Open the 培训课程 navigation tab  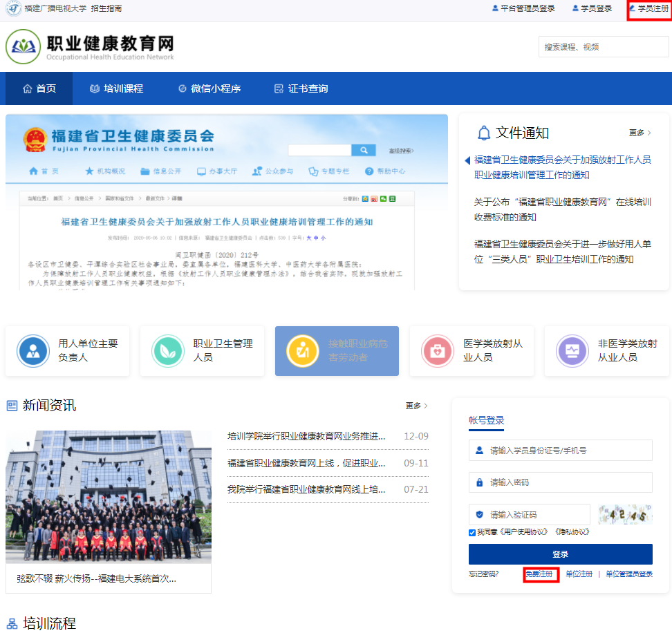coord(116,88)
